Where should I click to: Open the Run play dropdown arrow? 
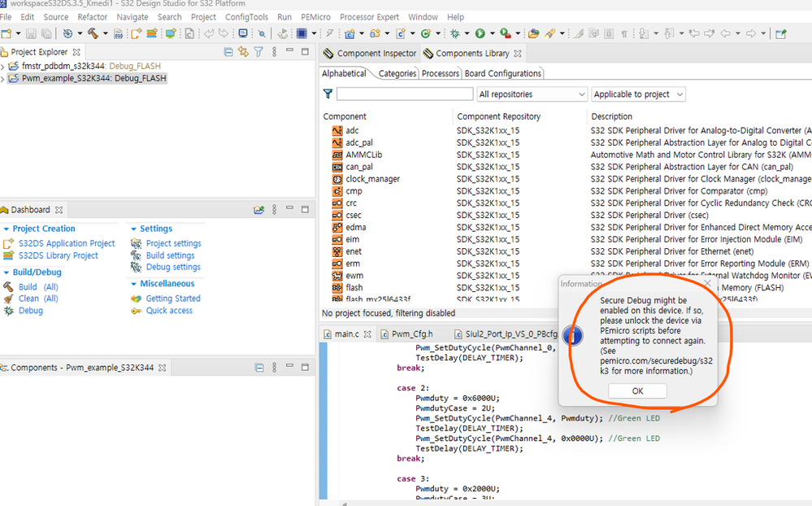pyautogui.click(x=492, y=33)
